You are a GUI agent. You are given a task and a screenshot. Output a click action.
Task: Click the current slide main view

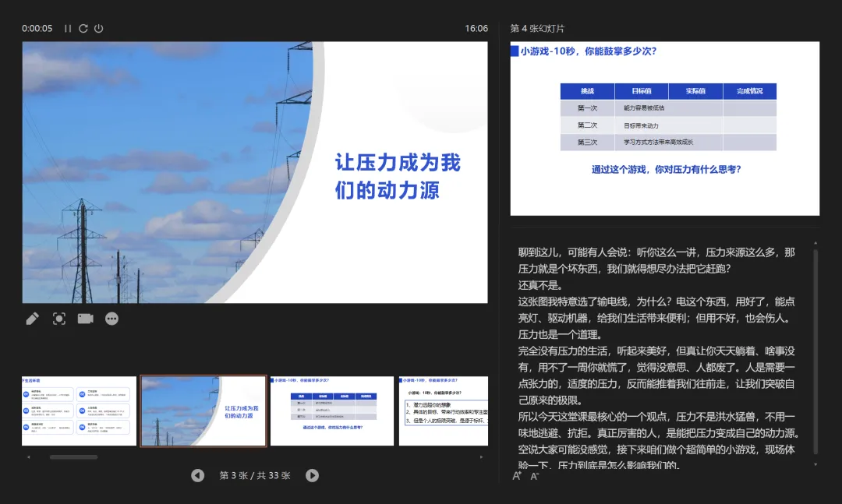coord(255,172)
